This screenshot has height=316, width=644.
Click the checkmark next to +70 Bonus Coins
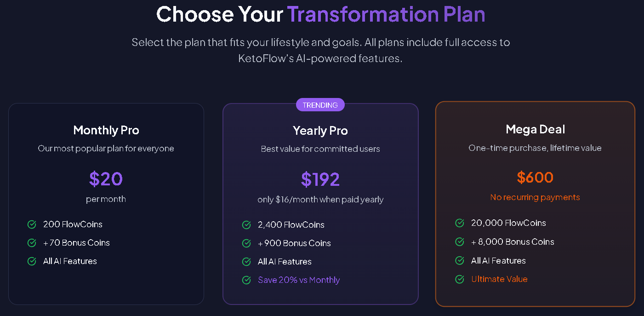click(x=31, y=242)
